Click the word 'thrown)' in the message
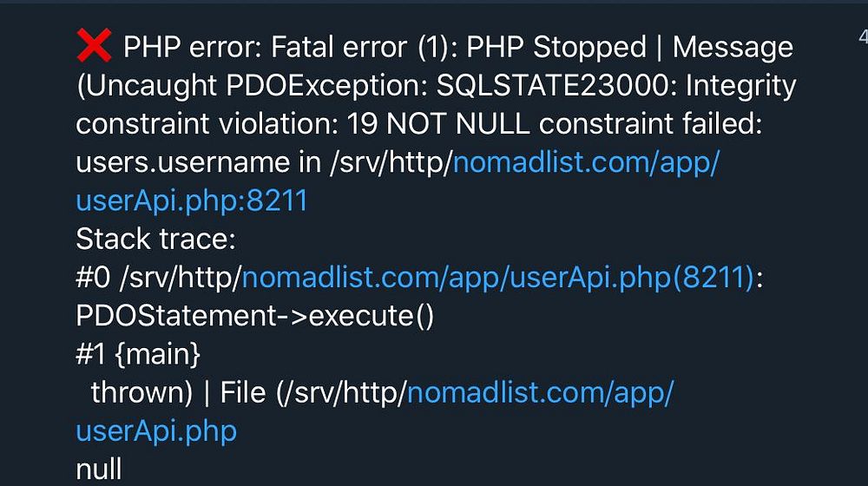The width and height of the screenshot is (868, 486). [x=141, y=393]
